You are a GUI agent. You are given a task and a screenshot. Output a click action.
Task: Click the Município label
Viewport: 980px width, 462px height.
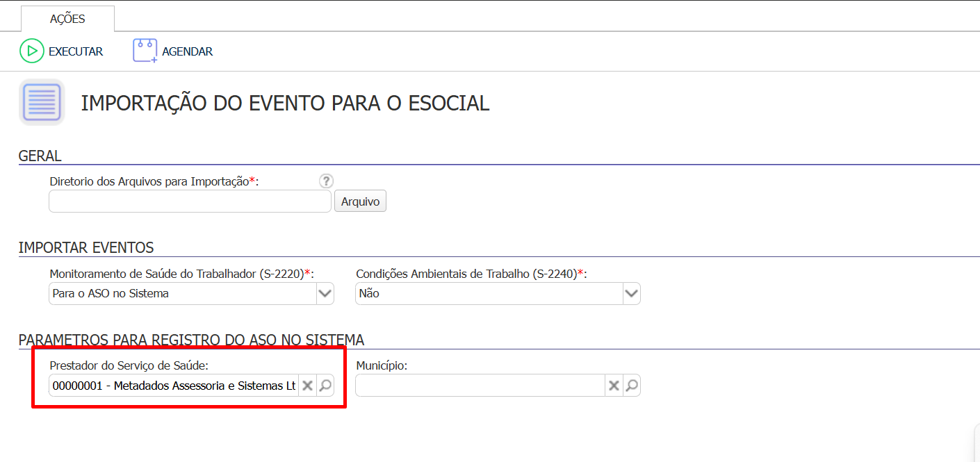(382, 365)
